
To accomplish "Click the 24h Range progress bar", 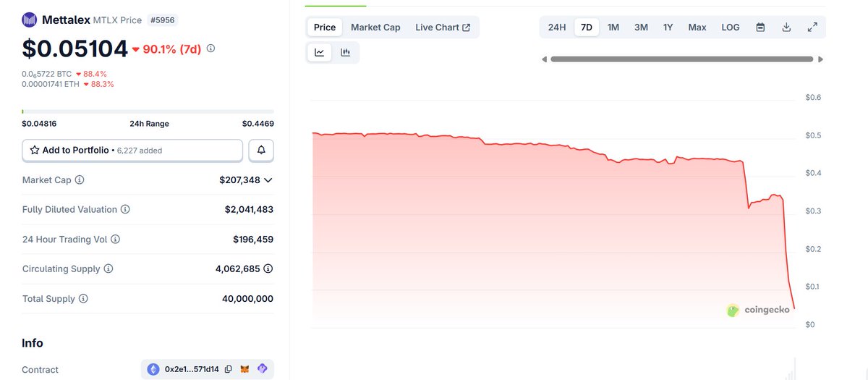I will (x=148, y=111).
